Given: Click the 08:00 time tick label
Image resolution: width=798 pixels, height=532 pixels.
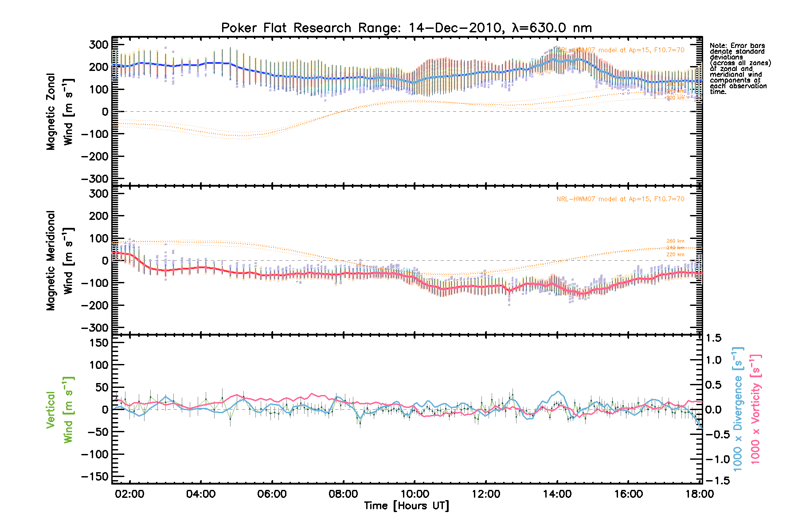Looking at the screenshot, I should pyautogui.click(x=343, y=494).
